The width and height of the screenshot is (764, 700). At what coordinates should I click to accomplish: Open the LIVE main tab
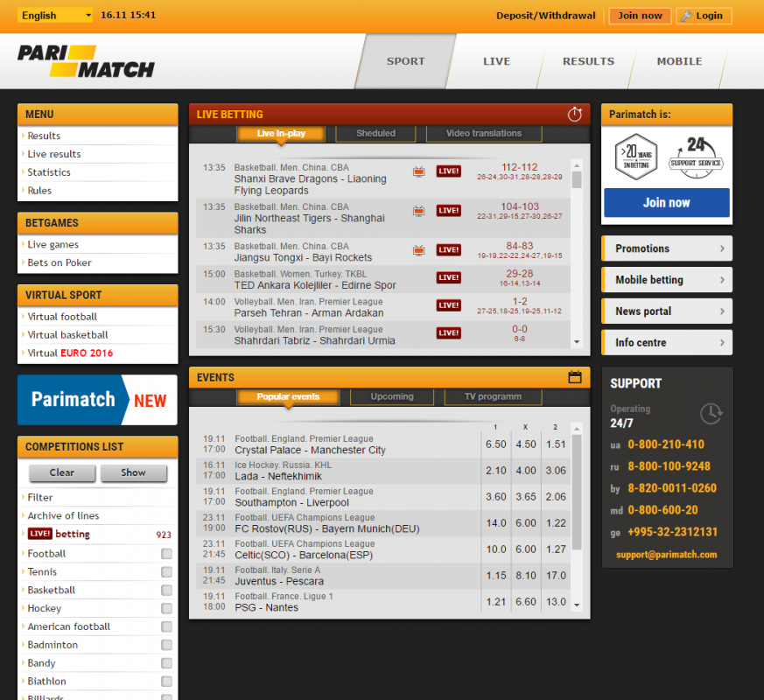coord(496,61)
